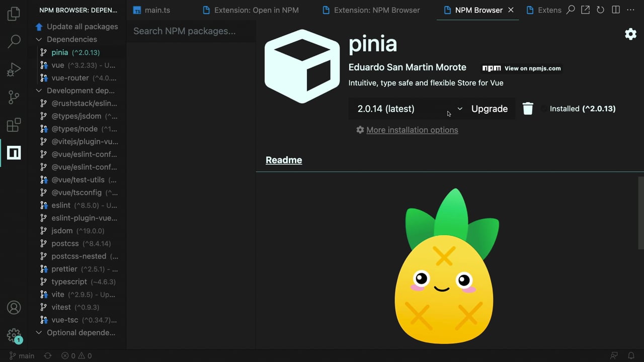Click the search magnifier in editor toolbar
The height and width of the screenshot is (362, 644).
(x=571, y=10)
